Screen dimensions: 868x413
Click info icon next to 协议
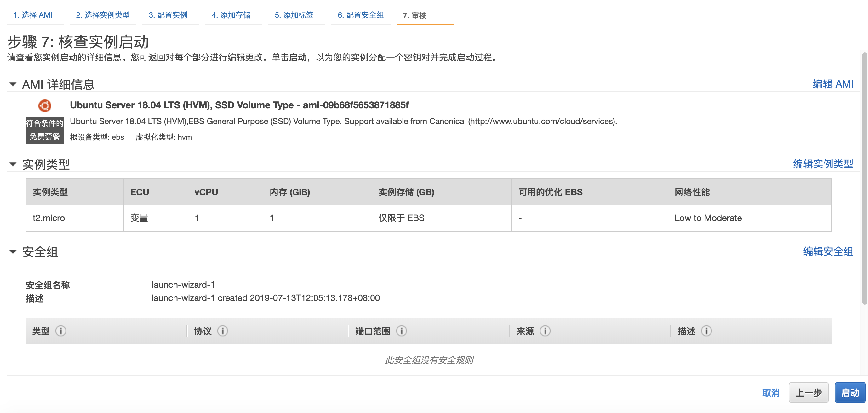click(x=222, y=331)
